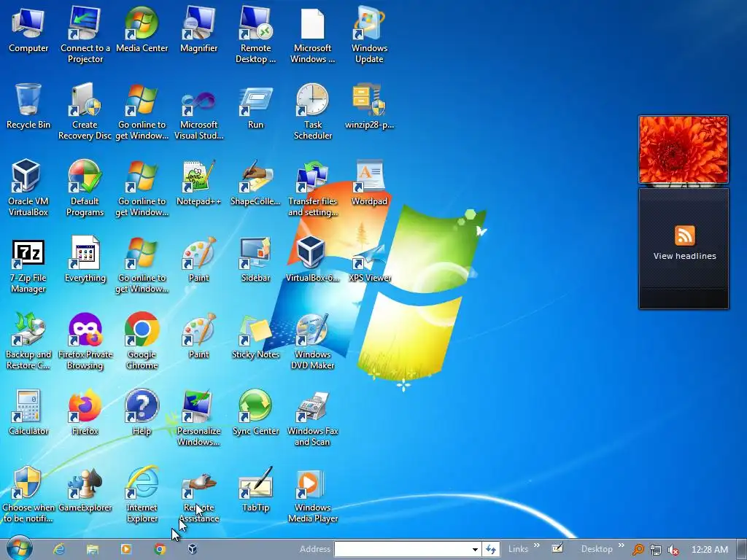Click the Sidebar shortcut icon
This screenshot has width=747, height=560.
(x=255, y=260)
